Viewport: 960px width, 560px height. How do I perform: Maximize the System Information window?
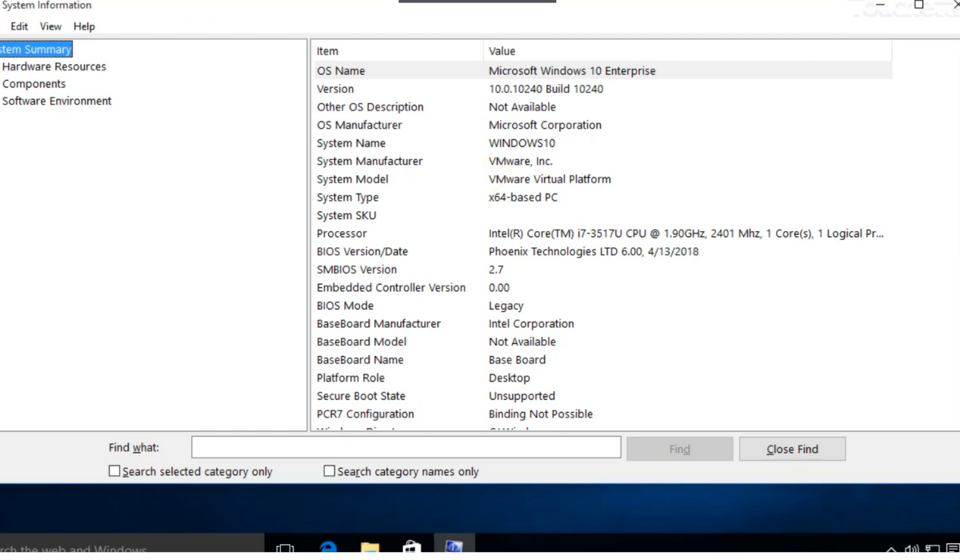919,5
